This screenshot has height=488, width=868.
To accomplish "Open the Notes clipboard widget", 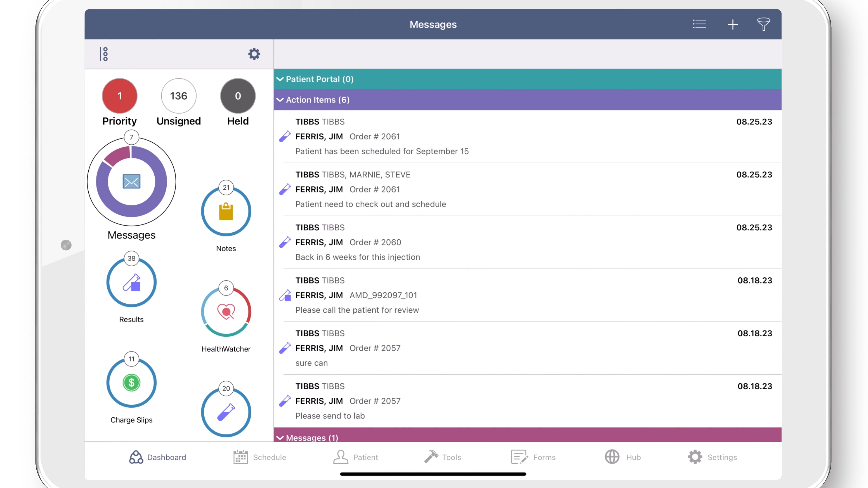I will 226,211.
